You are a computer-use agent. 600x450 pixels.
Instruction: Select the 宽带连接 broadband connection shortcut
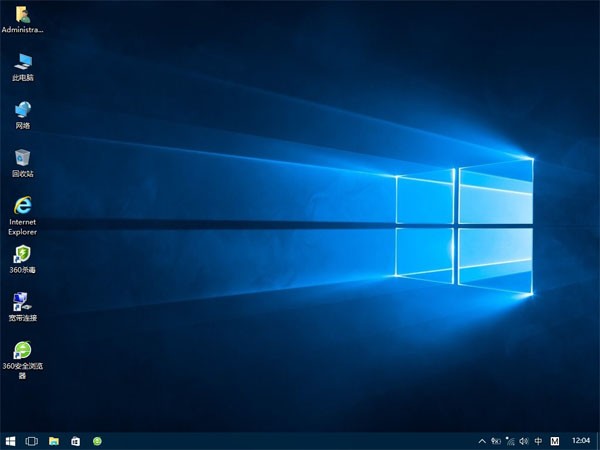coord(23,307)
